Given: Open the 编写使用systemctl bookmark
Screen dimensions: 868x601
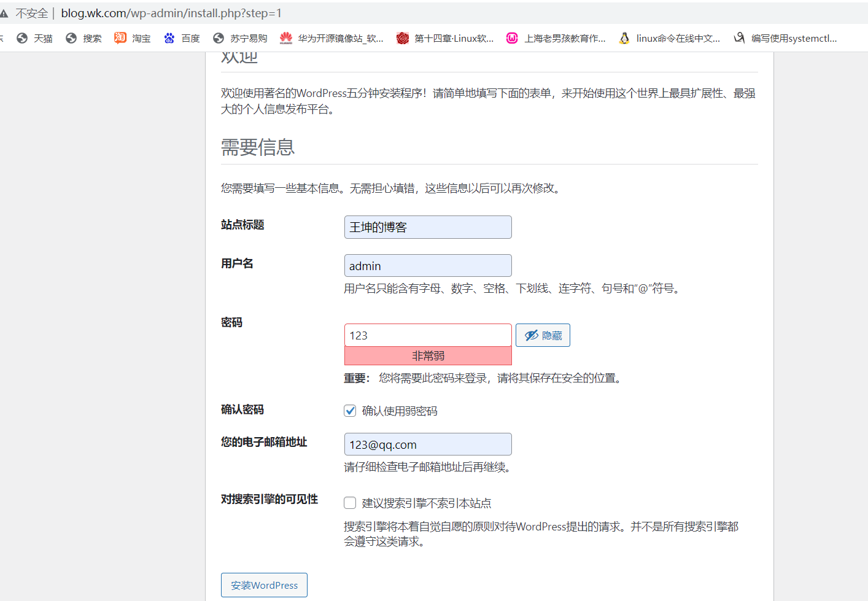Looking at the screenshot, I should pos(786,38).
